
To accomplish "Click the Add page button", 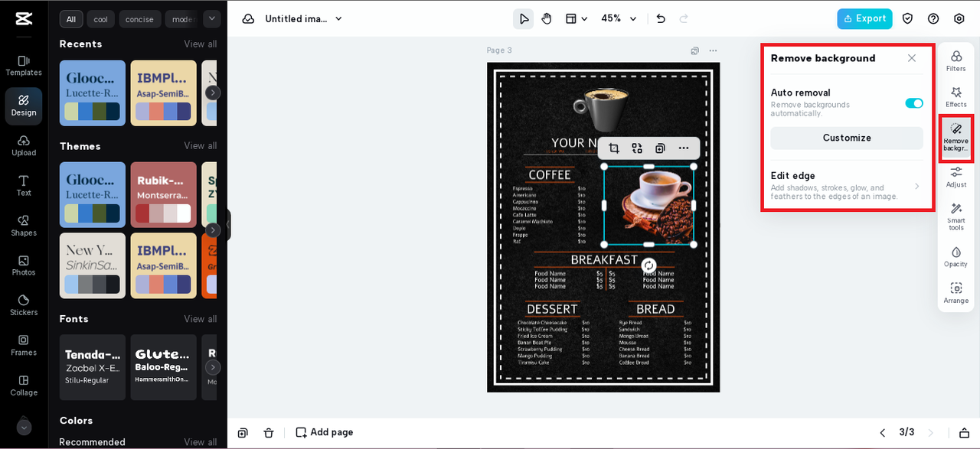I will [325, 432].
